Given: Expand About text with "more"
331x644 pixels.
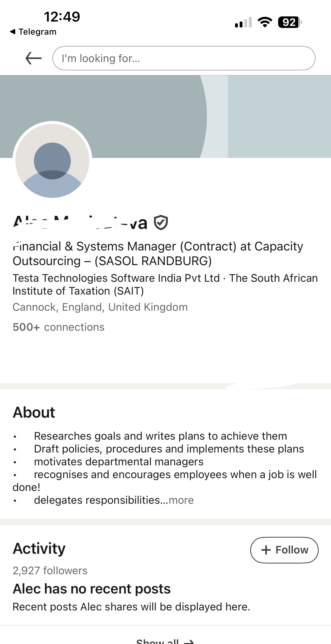Looking at the screenshot, I should 181,500.
